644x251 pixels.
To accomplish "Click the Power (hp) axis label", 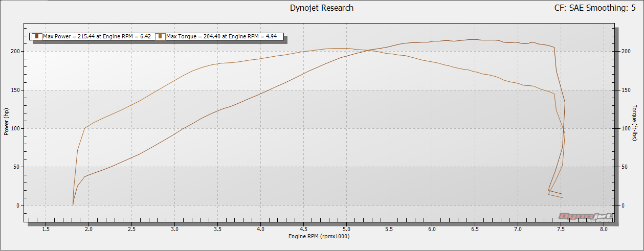I will tap(7, 121).
